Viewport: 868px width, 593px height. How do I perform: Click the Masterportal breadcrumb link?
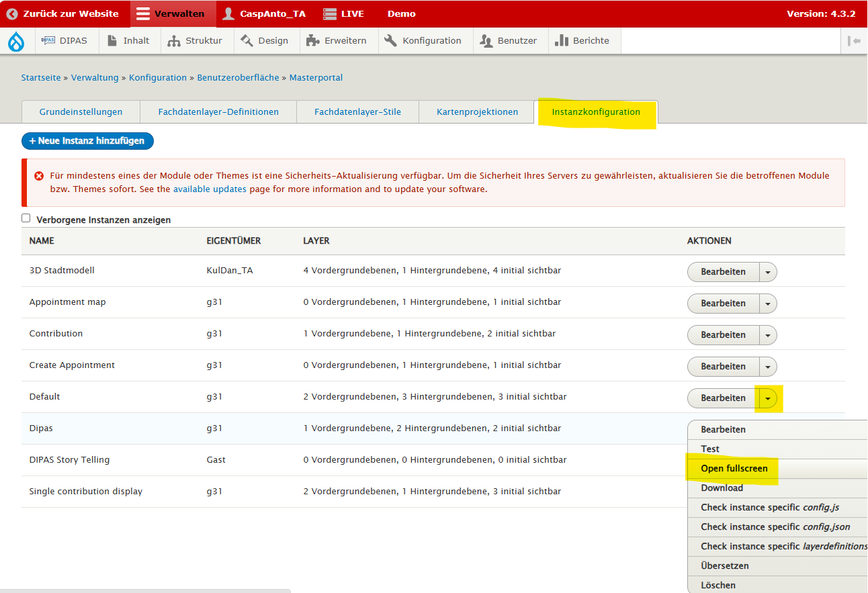(x=316, y=78)
